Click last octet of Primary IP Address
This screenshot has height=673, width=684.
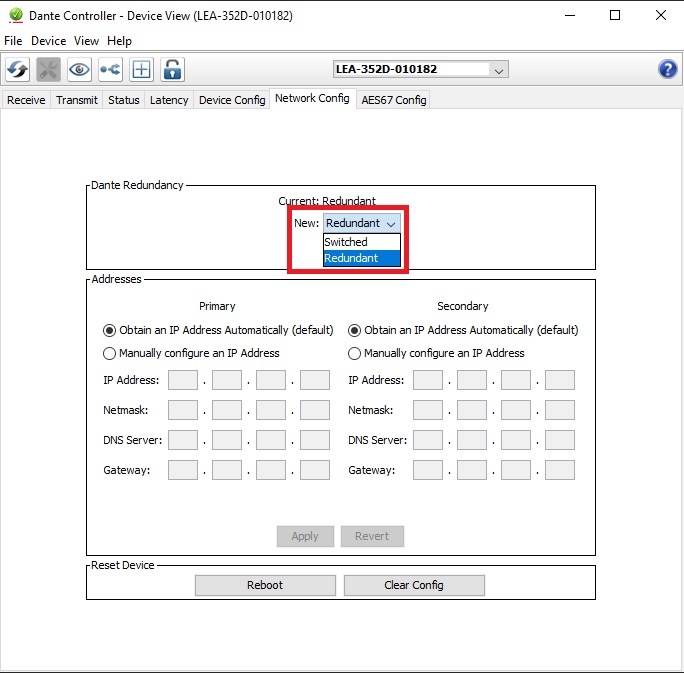click(x=315, y=380)
